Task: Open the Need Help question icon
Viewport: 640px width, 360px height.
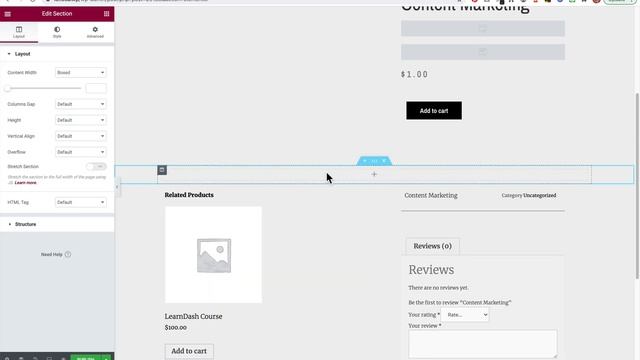Action: tap(68, 254)
